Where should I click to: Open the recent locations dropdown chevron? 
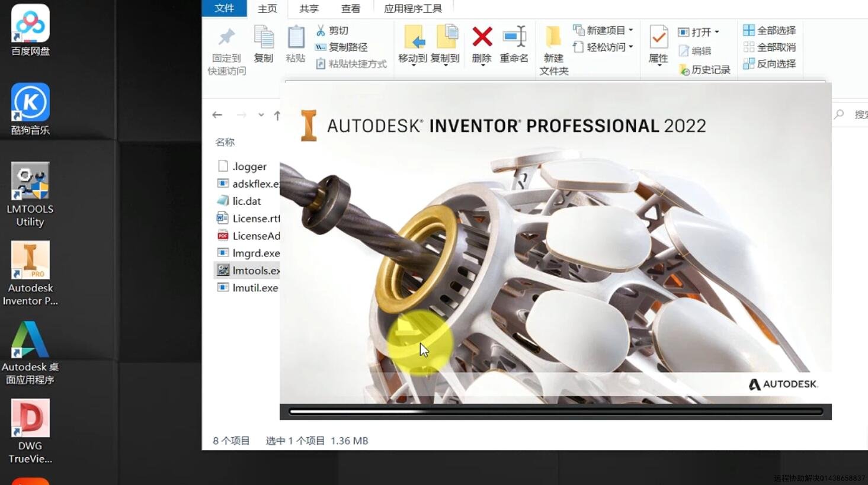coord(261,115)
